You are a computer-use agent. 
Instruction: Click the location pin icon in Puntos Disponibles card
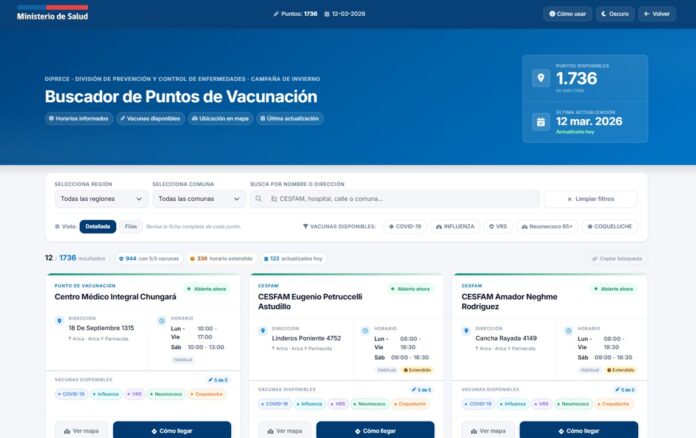541,78
